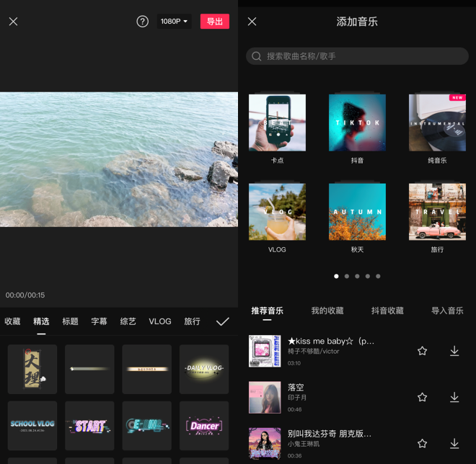Switch to the 抖音收藏 tab

387,311
